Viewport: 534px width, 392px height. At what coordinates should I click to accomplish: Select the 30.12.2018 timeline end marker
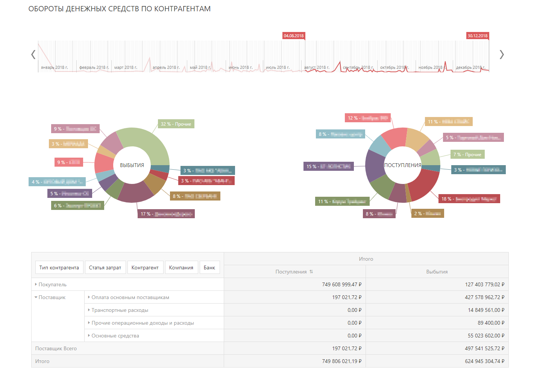[477, 36]
